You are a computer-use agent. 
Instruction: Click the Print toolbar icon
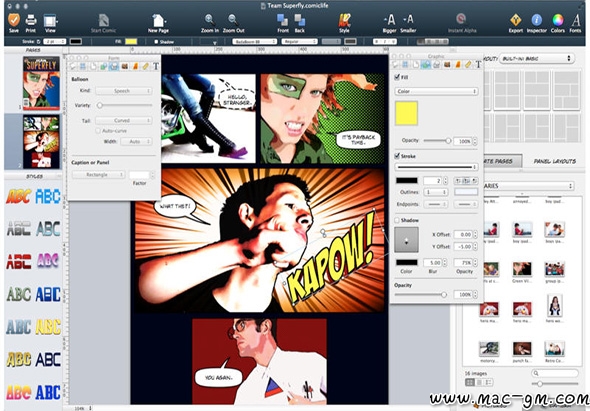[x=31, y=20]
